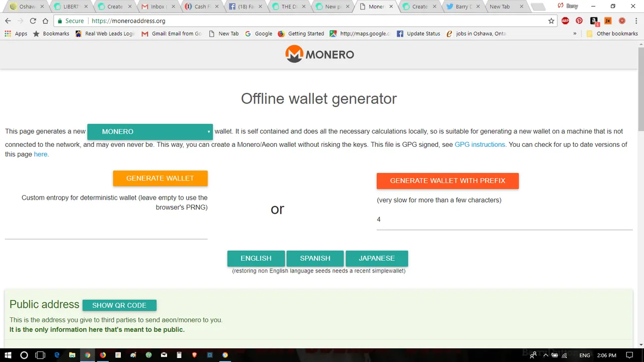
Task: Open Bookmarks folder in bookmarks bar
Action: point(51,34)
